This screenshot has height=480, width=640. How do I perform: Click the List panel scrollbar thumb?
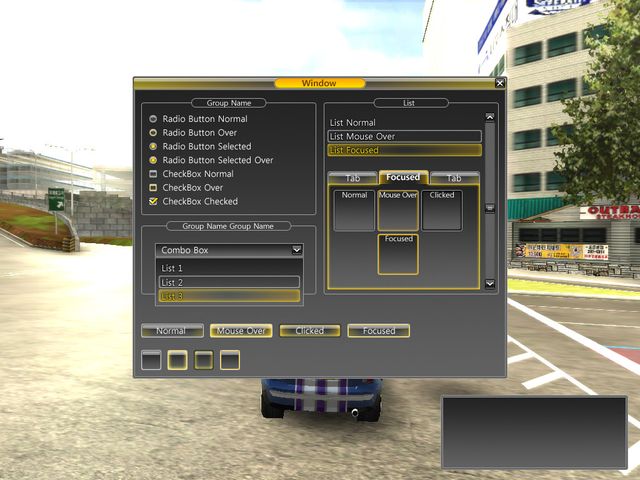tap(489, 208)
